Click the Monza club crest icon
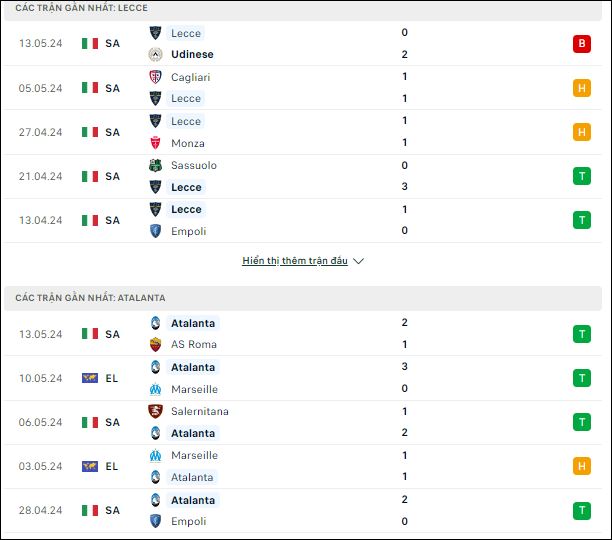The image size is (612, 540). click(155, 143)
